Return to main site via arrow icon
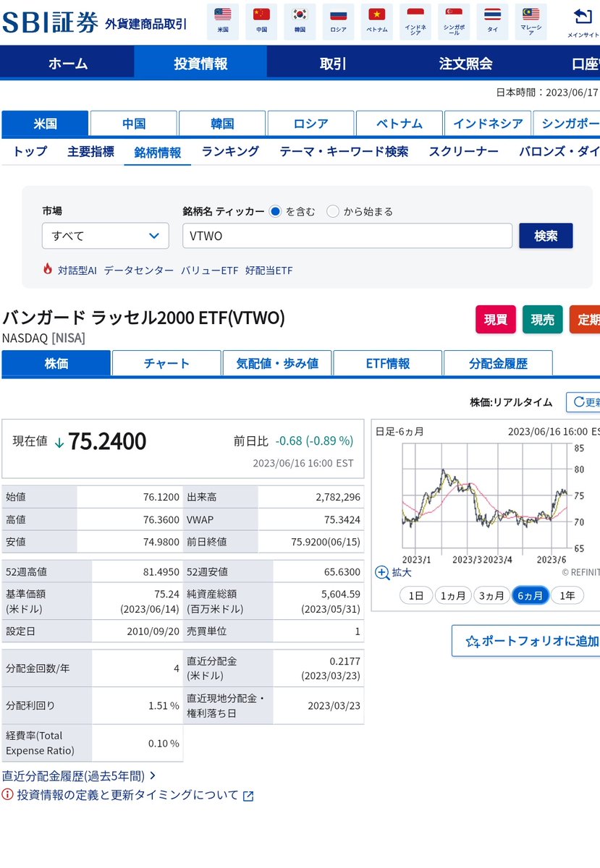The width and height of the screenshot is (600, 868). pos(582,17)
